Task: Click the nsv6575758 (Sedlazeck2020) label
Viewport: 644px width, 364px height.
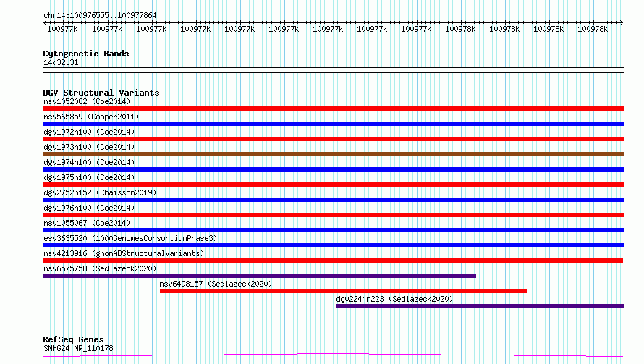Action: pos(100,268)
